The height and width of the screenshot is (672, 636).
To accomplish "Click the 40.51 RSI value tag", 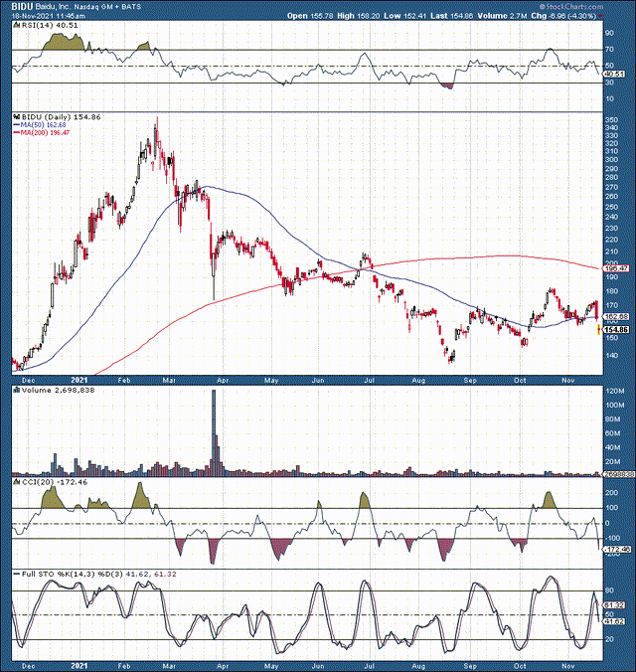I will click(x=615, y=75).
